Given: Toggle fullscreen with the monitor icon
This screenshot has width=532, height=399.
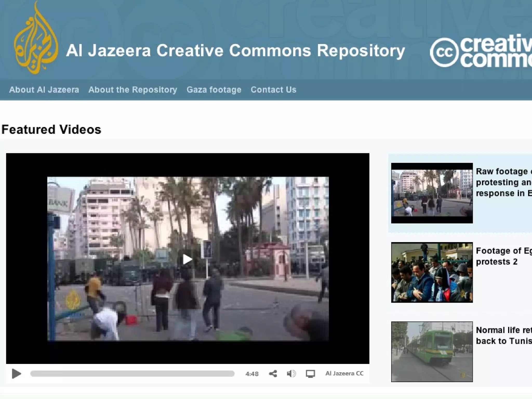Looking at the screenshot, I should point(310,374).
